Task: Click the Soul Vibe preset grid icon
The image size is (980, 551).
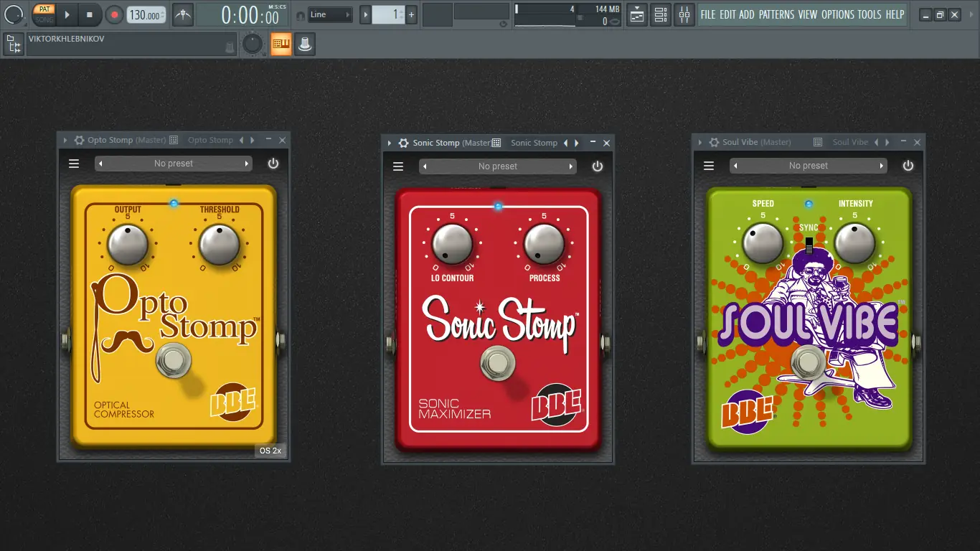Action: (818, 143)
